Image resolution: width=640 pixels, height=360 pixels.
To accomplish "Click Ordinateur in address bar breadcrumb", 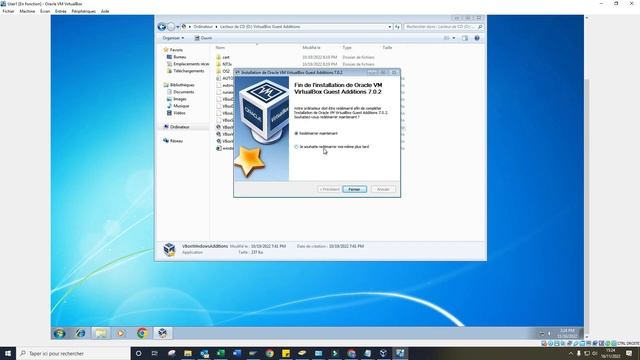I will (203, 27).
